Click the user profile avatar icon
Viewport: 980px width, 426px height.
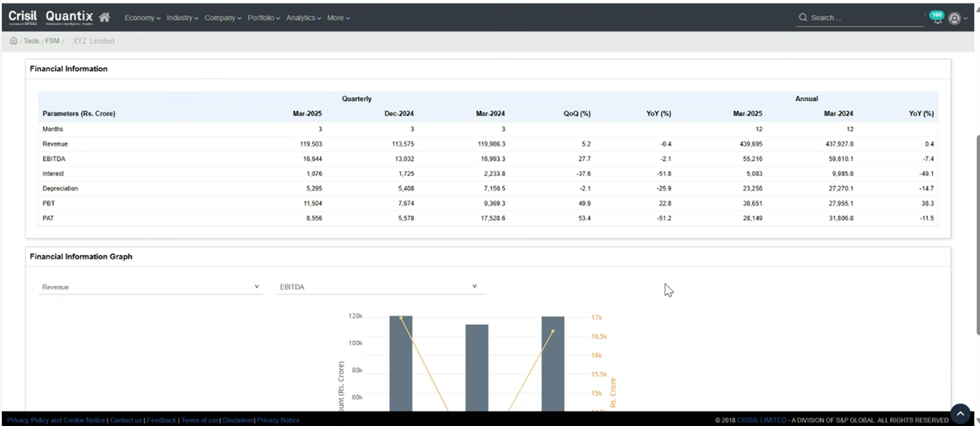click(x=955, y=19)
